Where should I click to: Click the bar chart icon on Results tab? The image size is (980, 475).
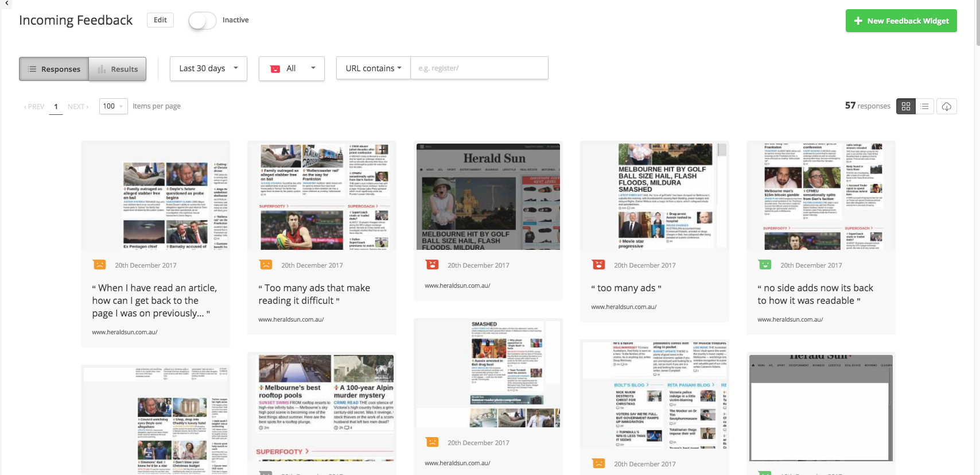pyautogui.click(x=102, y=69)
